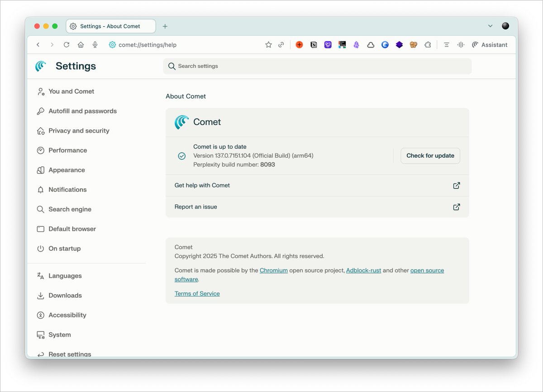Open Get help with Comet

pyautogui.click(x=317, y=186)
